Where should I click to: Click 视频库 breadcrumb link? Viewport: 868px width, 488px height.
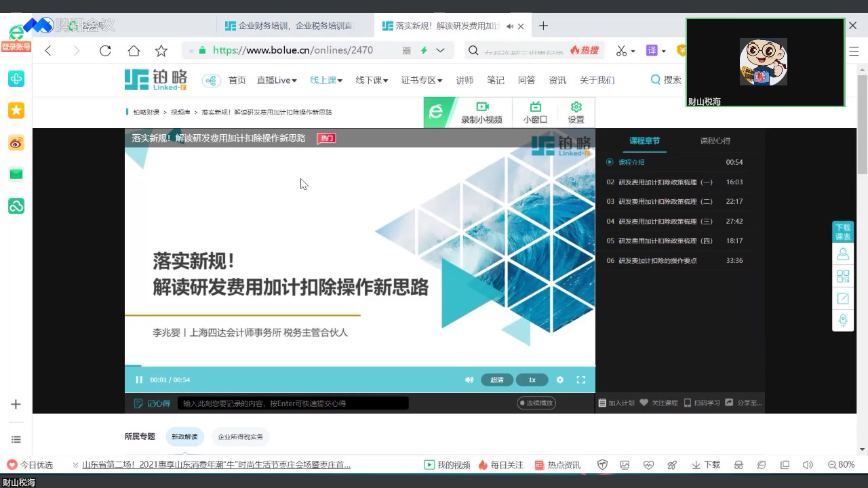click(180, 112)
